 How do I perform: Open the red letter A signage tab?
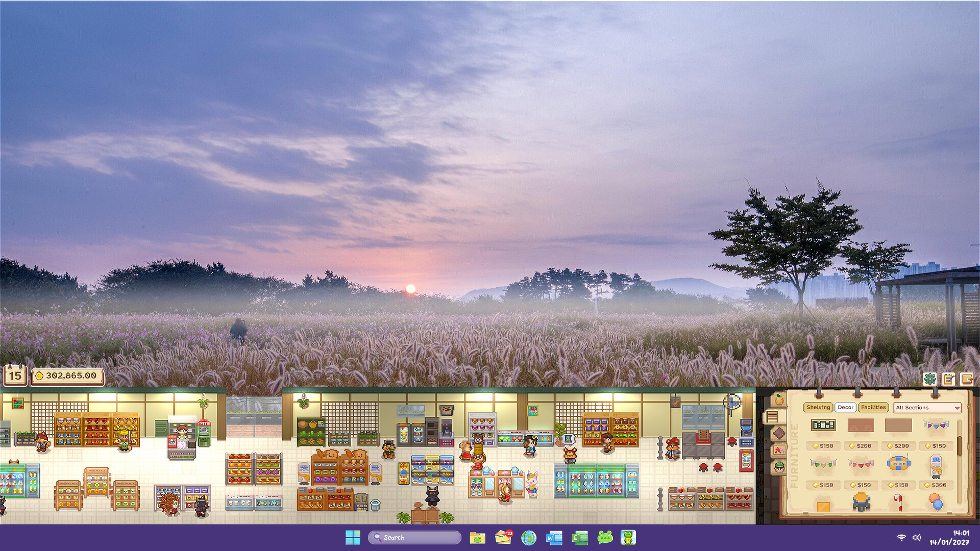pyautogui.click(x=779, y=450)
